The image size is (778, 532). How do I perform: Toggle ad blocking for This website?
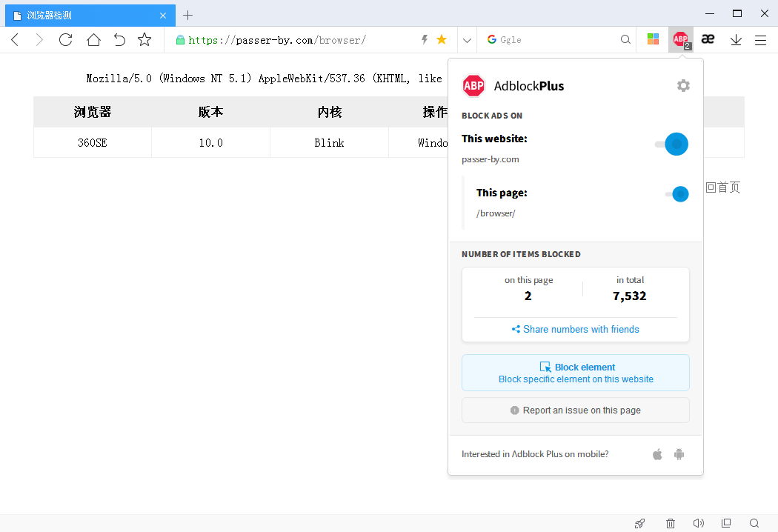672,144
